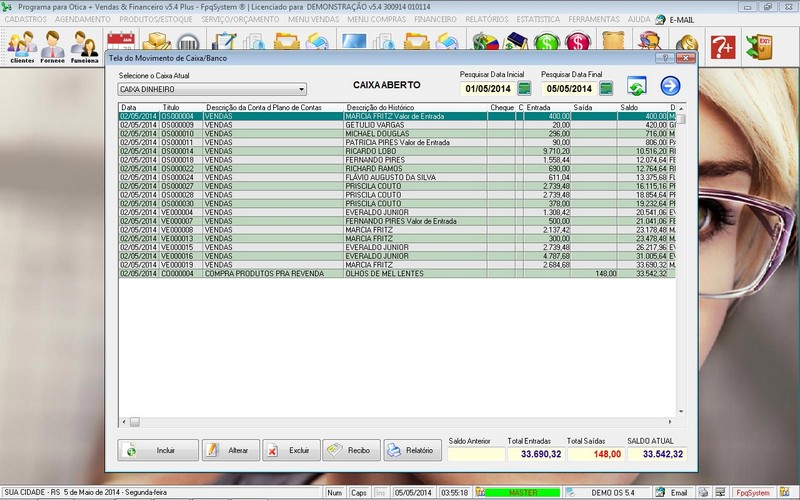
Task: Click the Incluir button
Action: click(157, 451)
